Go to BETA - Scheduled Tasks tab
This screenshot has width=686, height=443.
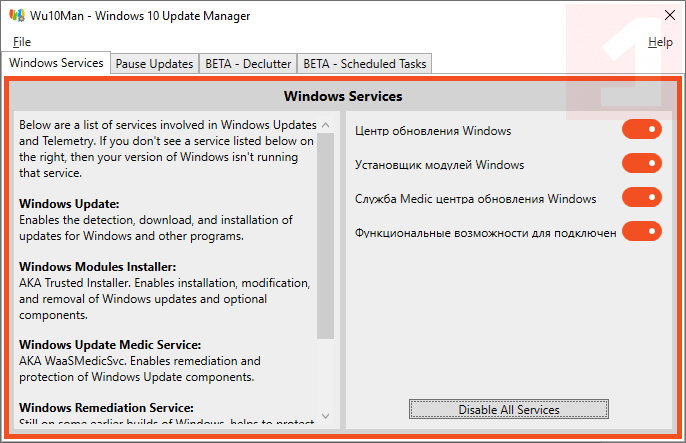pos(365,63)
